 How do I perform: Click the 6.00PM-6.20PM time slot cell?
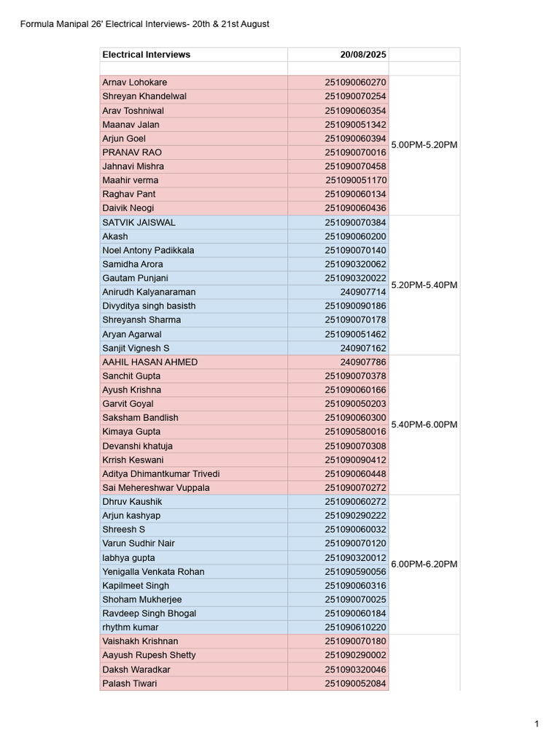click(424, 564)
